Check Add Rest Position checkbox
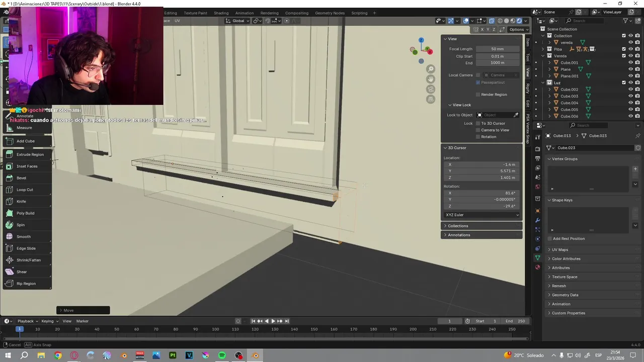The image size is (644, 362). (x=549, y=239)
